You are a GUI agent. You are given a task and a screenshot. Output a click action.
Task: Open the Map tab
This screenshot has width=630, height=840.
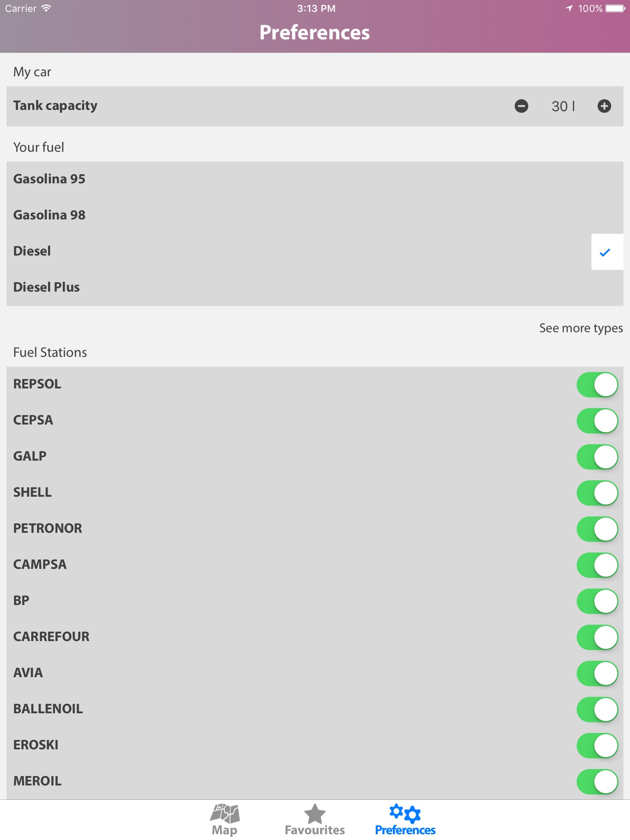(224, 819)
